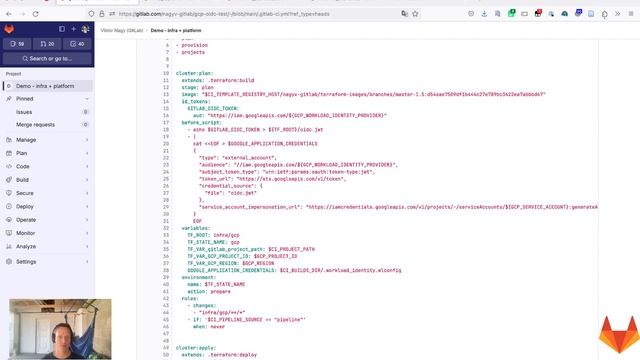Click the Secure section shield icon
Viewport: 640px width, 360px height.
click(9, 193)
